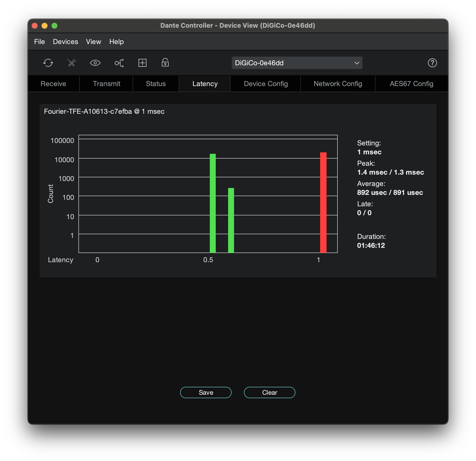Click the clear config crossed-tools icon

(72, 63)
